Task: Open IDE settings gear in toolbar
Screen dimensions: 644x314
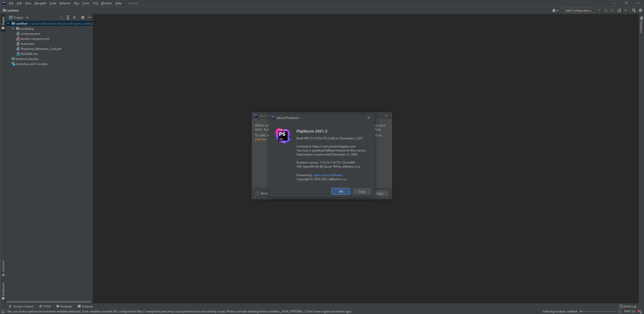Action: (x=640, y=10)
